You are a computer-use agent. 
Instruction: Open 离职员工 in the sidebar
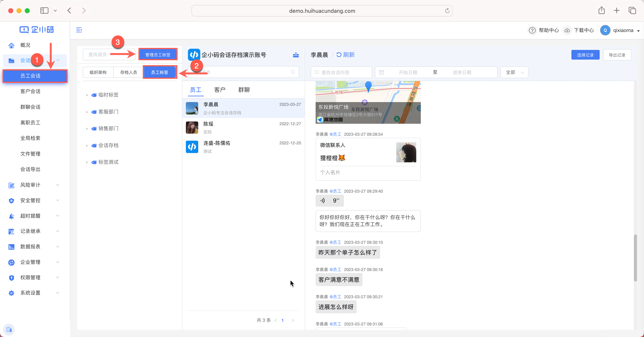(30, 123)
